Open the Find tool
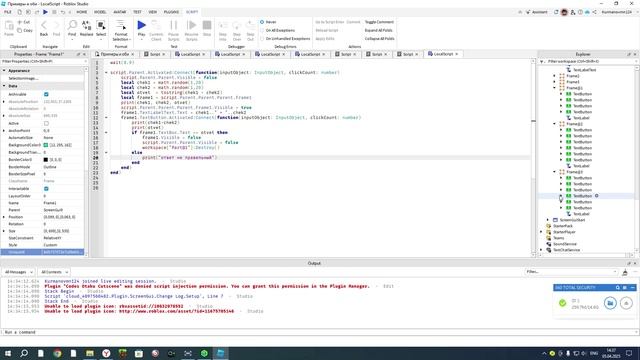The image size is (640, 360). tap(72, 25)
